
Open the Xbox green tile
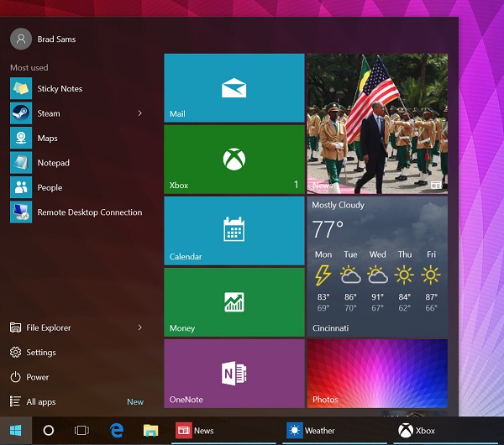tap(234, 160)
